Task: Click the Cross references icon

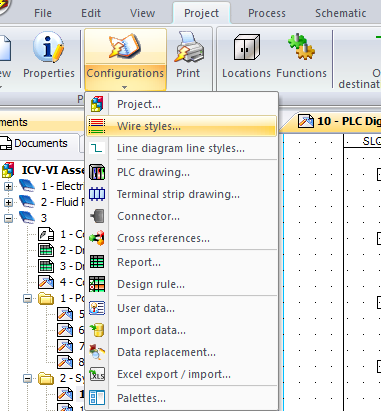Action: point(97,238)
